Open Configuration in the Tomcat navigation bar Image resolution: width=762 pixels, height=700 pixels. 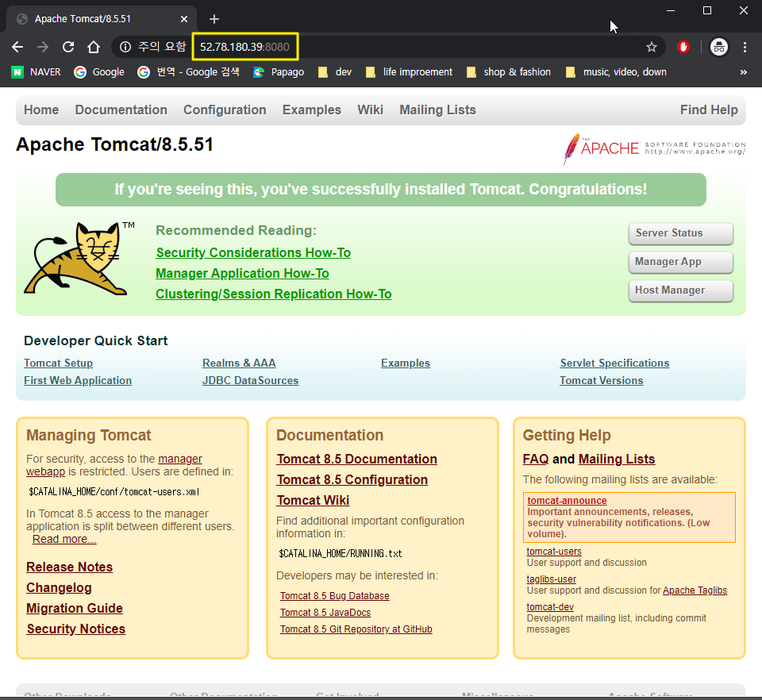pyautogui.click(x=225, y=110)
